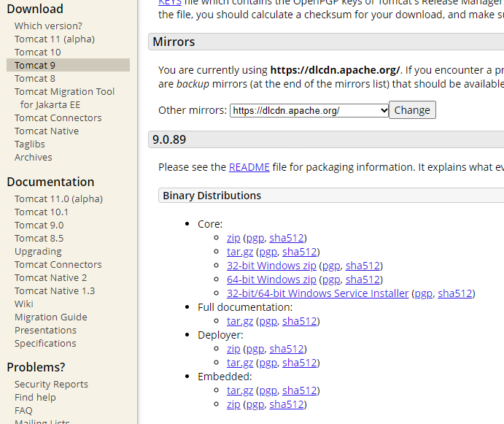Screen dimensions: 504x424
Task: Open the README file link
Action: tap(249, 167)
